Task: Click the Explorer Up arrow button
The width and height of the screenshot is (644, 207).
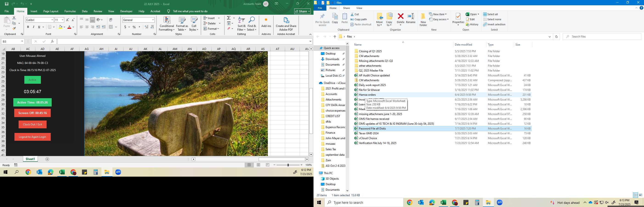Action: 335,37
